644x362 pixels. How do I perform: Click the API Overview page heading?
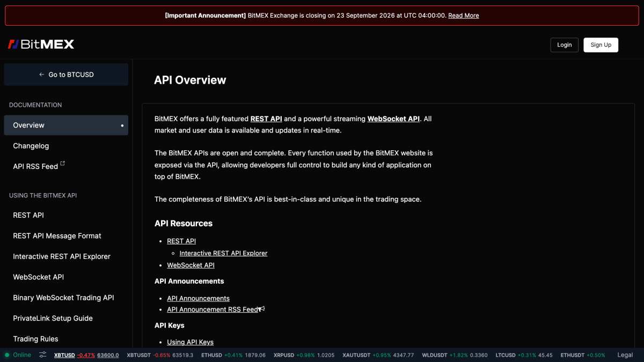point(190,80)
